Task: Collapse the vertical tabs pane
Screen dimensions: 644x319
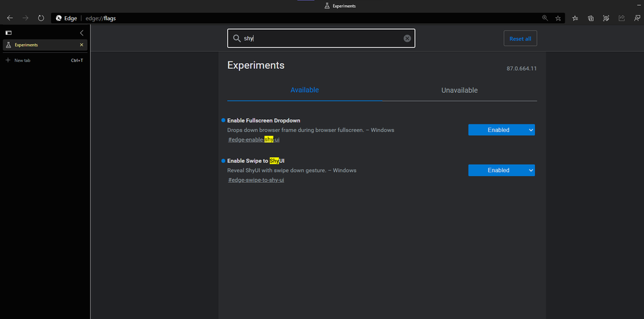Action: pyautogui.click(x=81, y=33)
